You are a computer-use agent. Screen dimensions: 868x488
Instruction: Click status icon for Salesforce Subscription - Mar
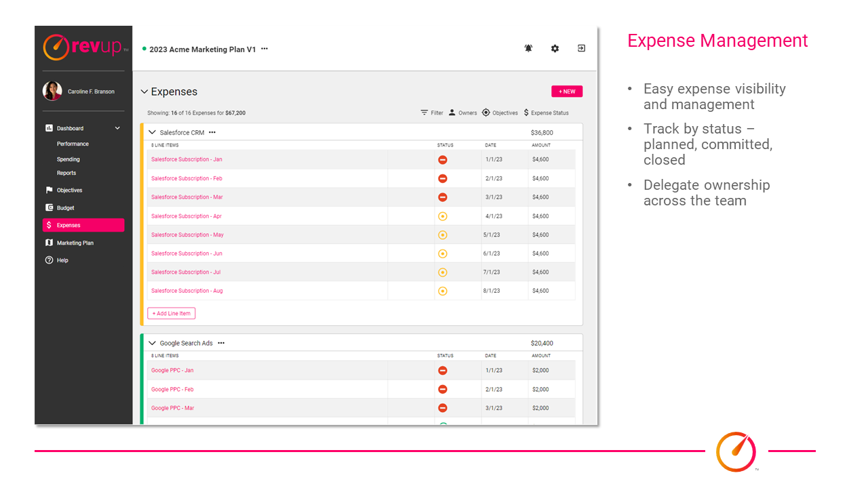click(443, 197)
